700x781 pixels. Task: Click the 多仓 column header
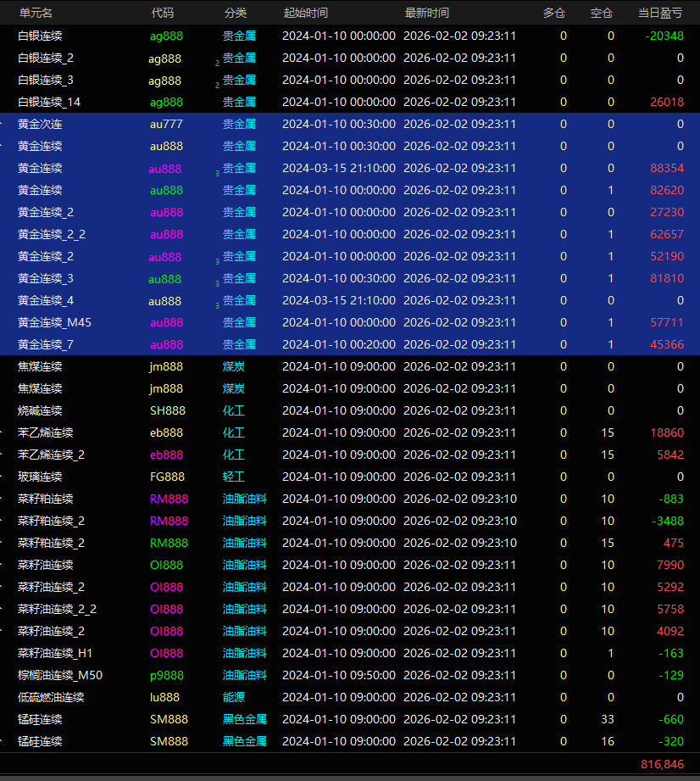[554, 13]
